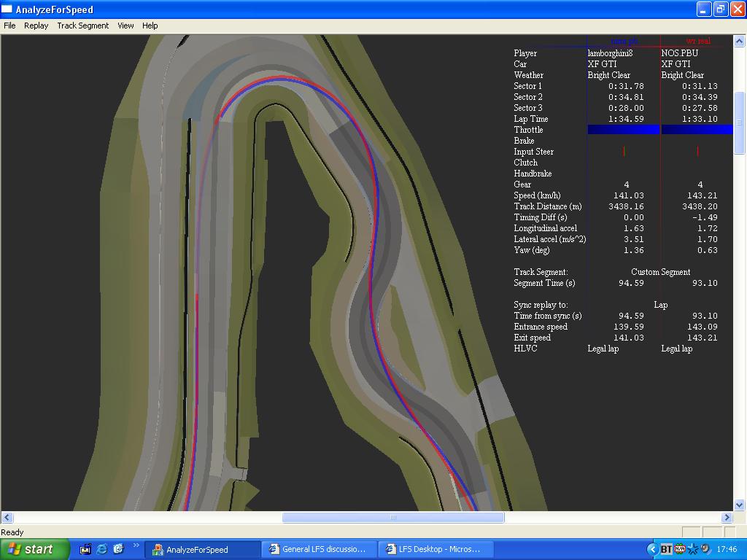Viewport: 747px width, 560px height.
Task: Click the NOS.PBU throttle bar
Action: [697, 130]
